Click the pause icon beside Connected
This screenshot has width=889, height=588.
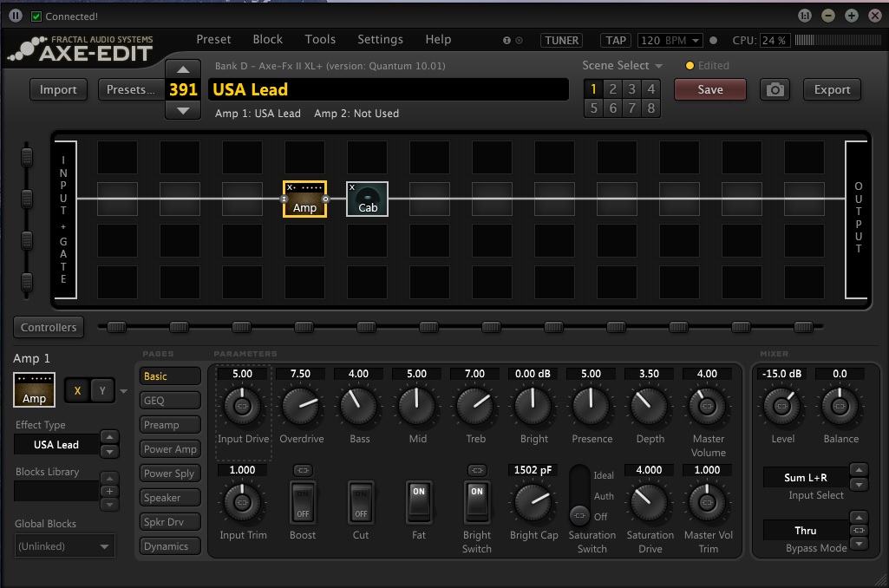16,16
